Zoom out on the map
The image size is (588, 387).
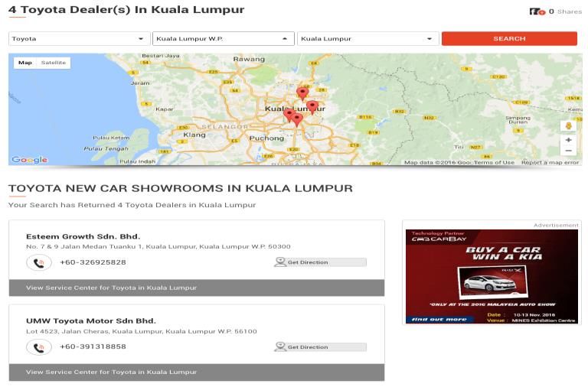tap(569, 151)
